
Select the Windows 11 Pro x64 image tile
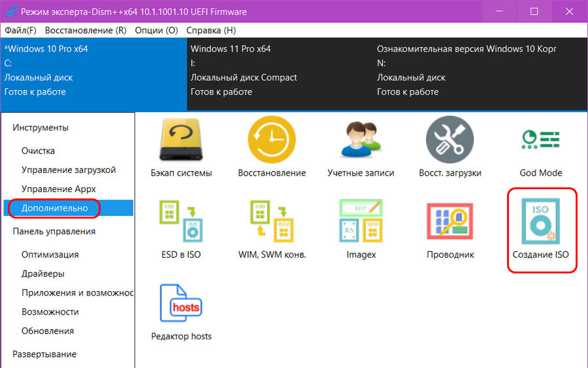280,74
